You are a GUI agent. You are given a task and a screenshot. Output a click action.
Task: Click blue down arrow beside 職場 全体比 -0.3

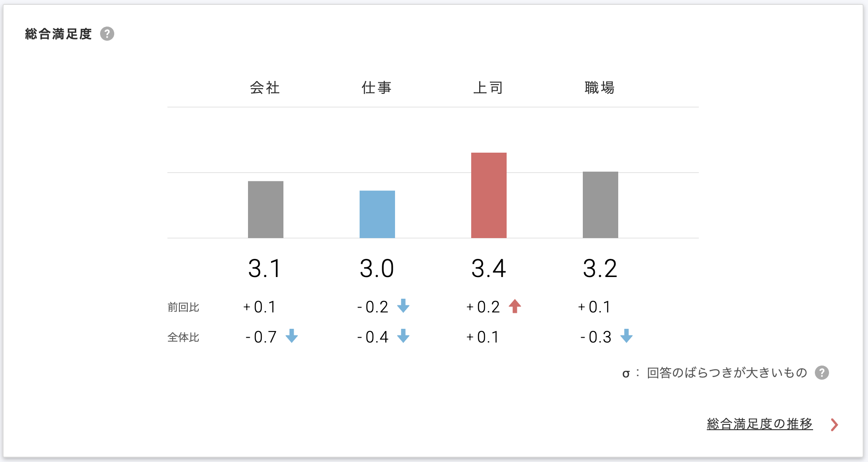point(626,336)
